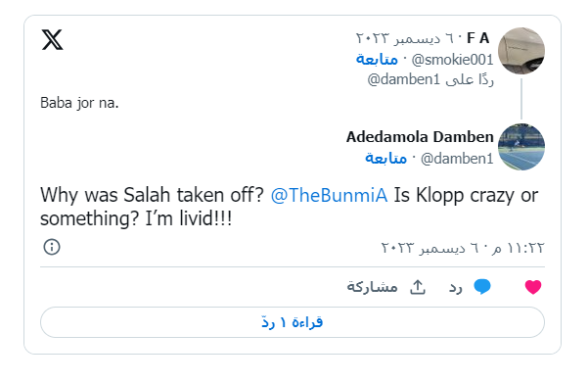Click the share upload arrow icon
Viewport: 588px width, 382px height.
[418, 287]
